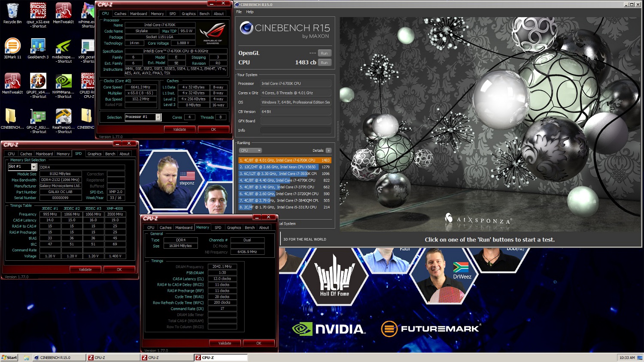Viewport: 644px width, 362px height.
Task: Open the MemTweakIt icon beside cpuz_x32
Action: (x=63, y=11)
